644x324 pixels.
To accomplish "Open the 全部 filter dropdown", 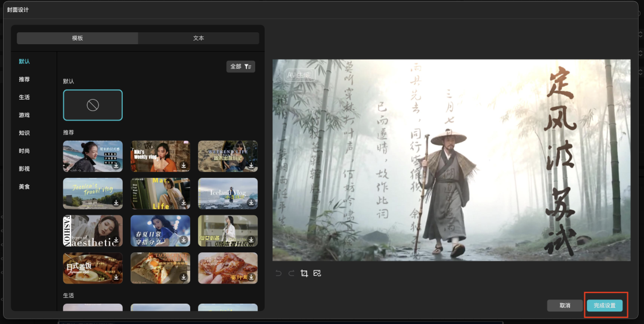I will point(240,66).
